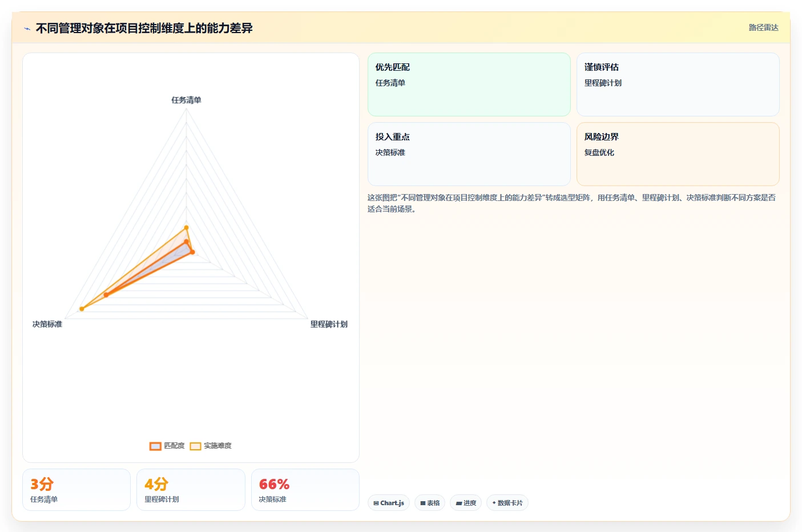Click the 任务清单 radar axis label
Image resolution: width=802 pixels, height=532 pixels.
(186, 100)
